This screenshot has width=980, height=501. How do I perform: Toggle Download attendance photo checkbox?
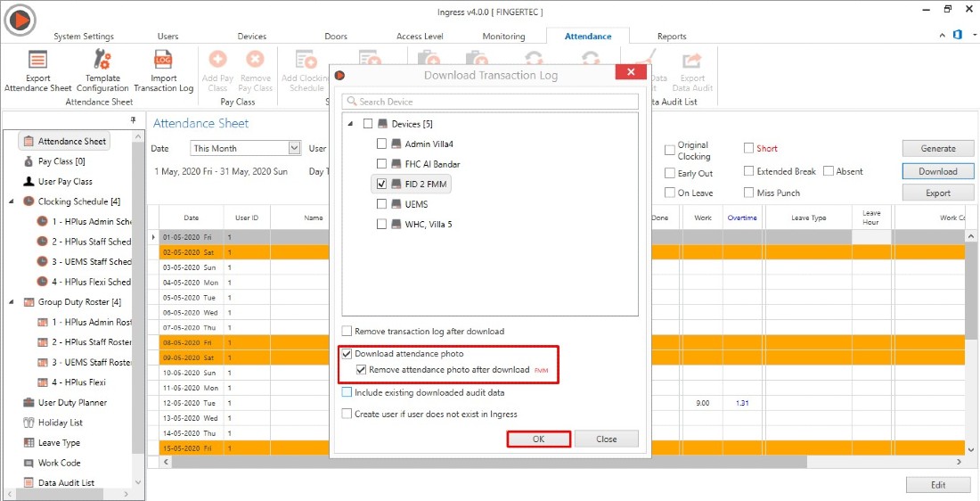[347, 354]
